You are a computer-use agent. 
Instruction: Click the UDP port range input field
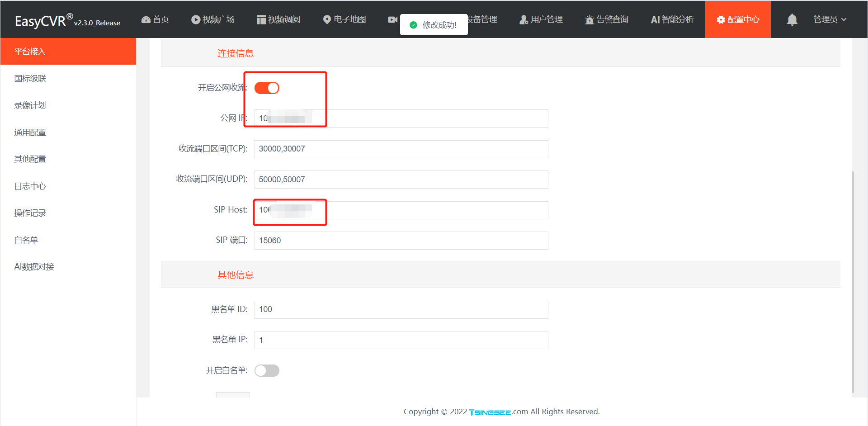(401, 180)
